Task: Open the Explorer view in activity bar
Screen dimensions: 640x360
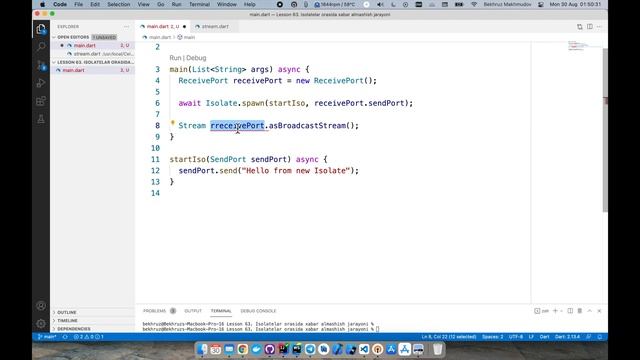Action: pos(41,29)
